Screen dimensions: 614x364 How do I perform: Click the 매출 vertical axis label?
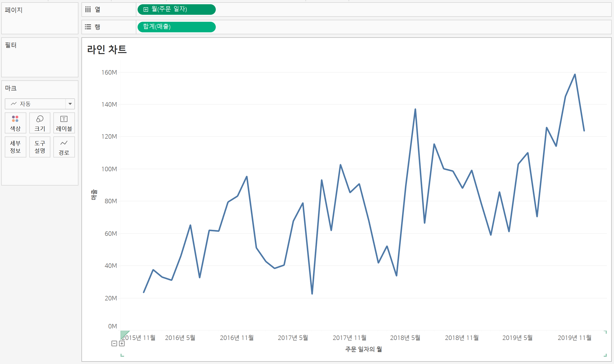point(94,195)
